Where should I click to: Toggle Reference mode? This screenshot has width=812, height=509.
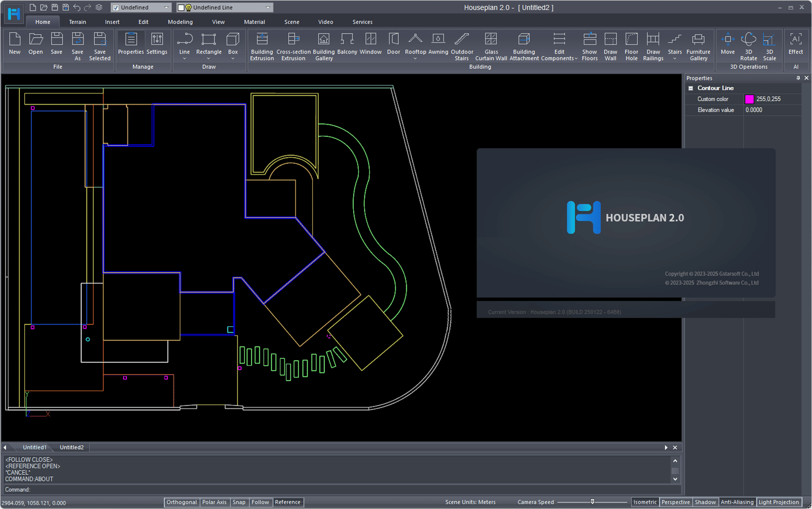point(287,502)
